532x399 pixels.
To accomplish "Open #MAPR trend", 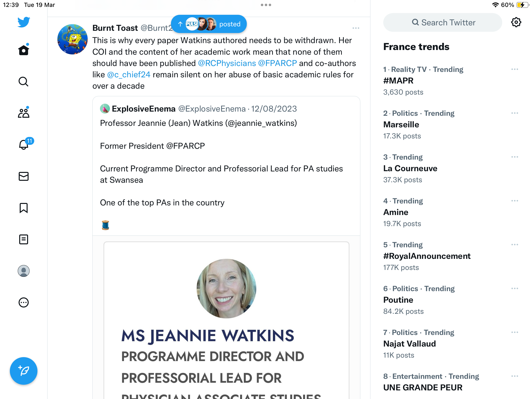I will (398, 81).
